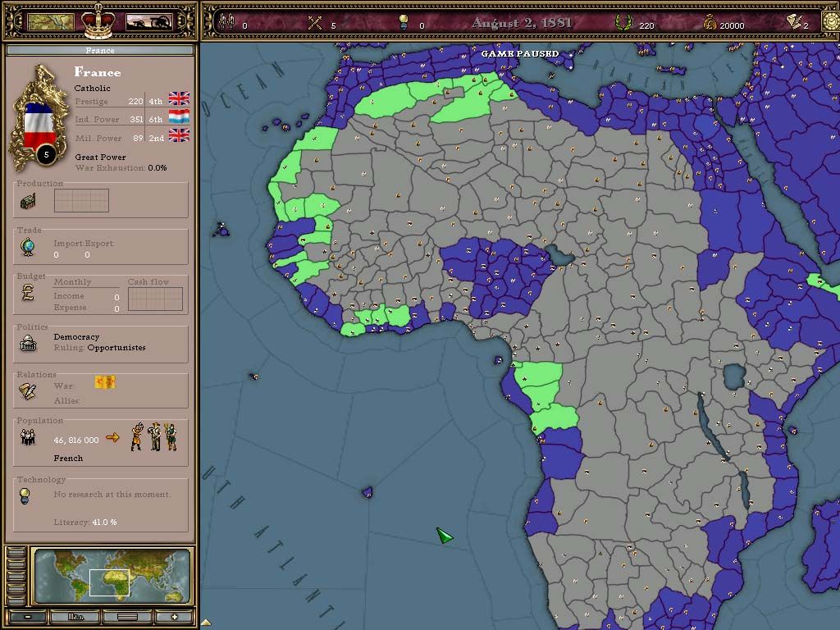Open the main menu lines button
840x630 pixels.
[x=127, y=617]
